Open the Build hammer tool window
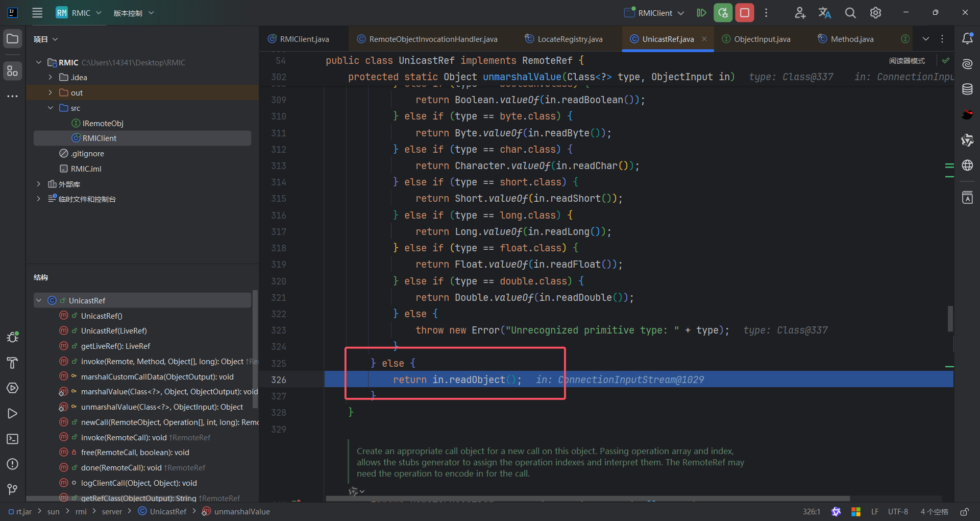 pyautogui.click(x=12, y=363)
